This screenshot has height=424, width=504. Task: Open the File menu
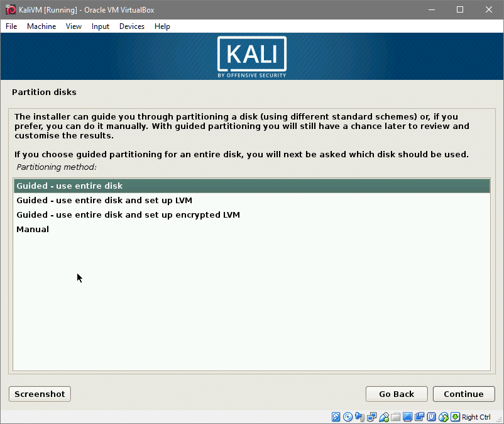pos(11,26)
